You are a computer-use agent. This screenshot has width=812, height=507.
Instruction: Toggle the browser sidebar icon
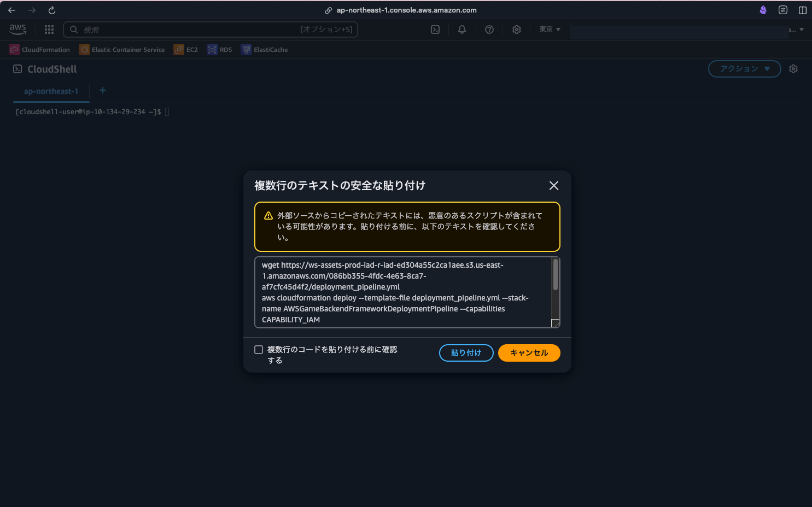click(x=803, y=10)
